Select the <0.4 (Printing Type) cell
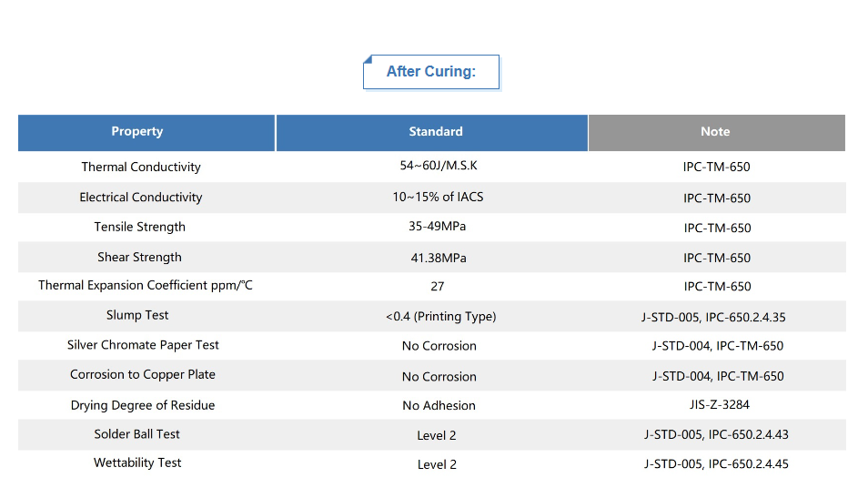868x498 pixels. 441,317
